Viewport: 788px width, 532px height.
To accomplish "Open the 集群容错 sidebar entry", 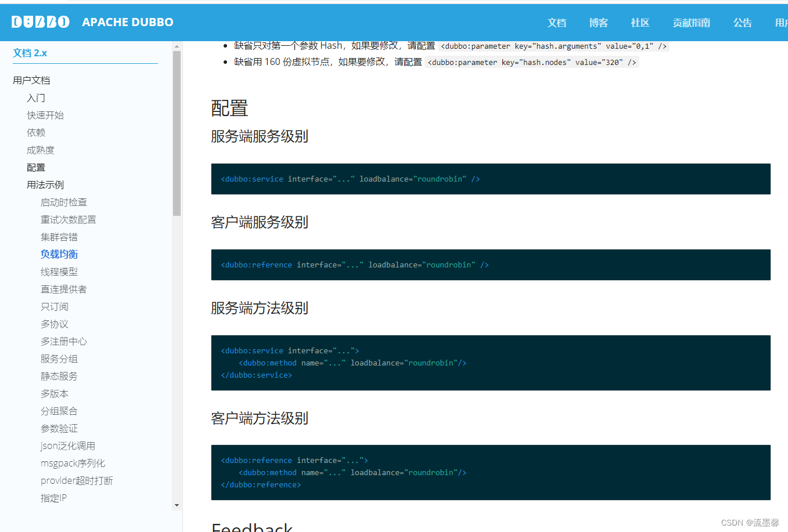I will pyautogui.click(x=59, y=237).
